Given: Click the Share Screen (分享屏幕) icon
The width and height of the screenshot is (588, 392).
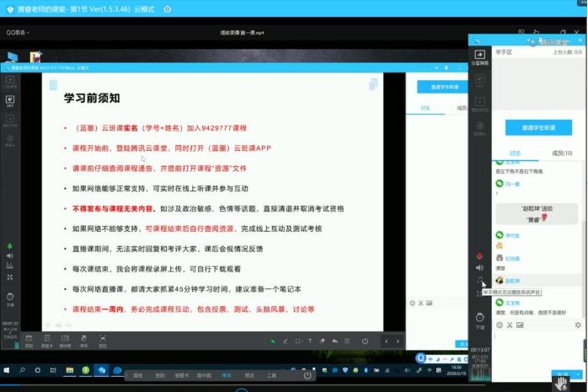Looking at the screenshot, I should pos(480,56).
